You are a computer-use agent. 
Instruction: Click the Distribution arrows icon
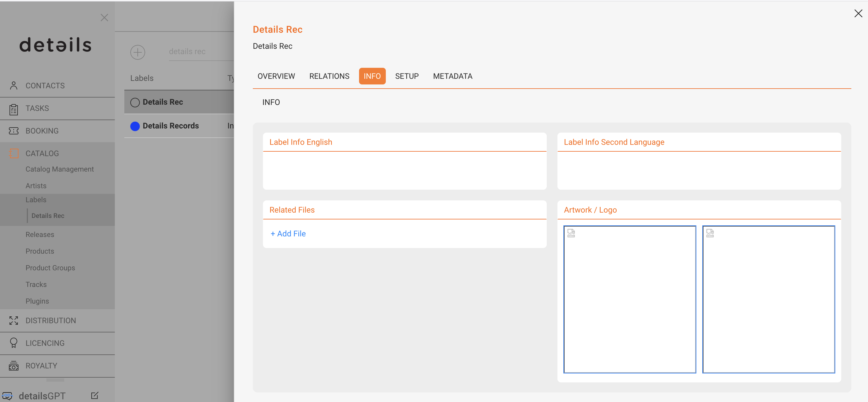pos(13,321)
